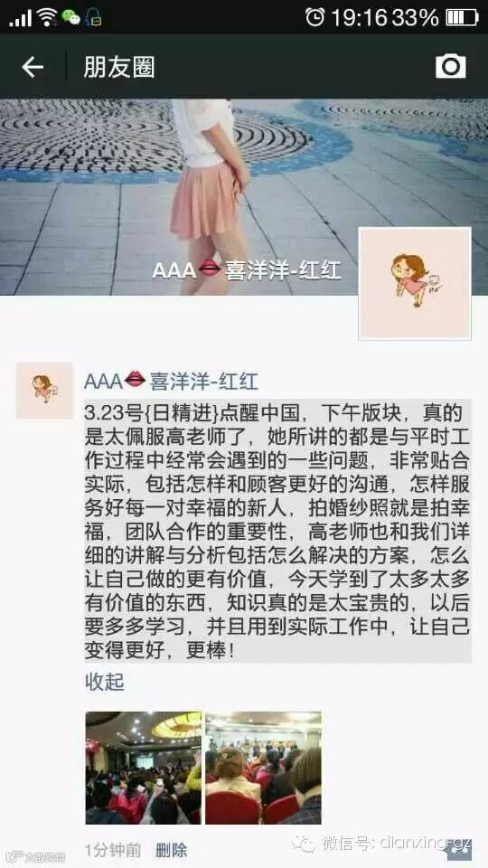Tap the cover photo name label AAA喜洋洋-红红
488x868 pixels.
[x=247, y=270]
